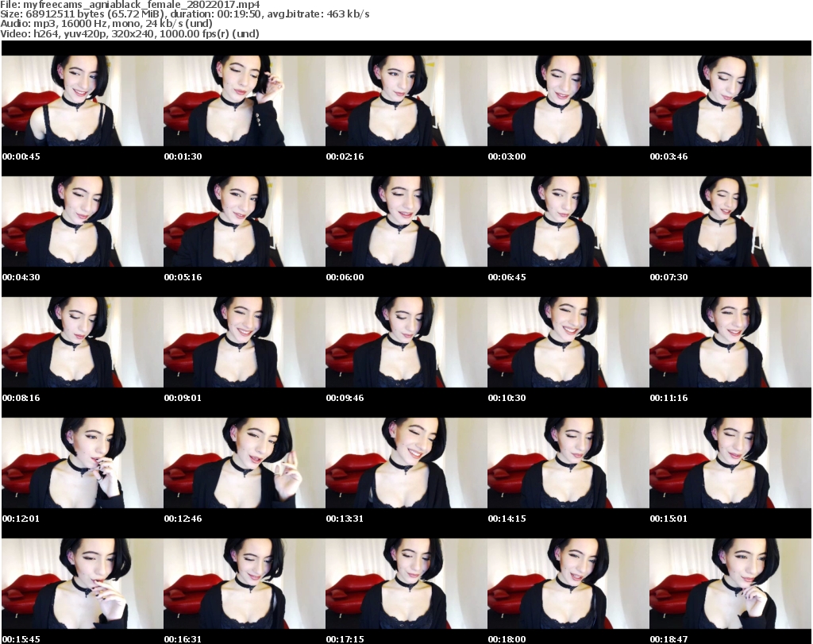Image resolution: width=813 pixels, height=644 pixels.
Task: Select the thumbnail at 00:00:45
Action: click(x=83, y=101)
